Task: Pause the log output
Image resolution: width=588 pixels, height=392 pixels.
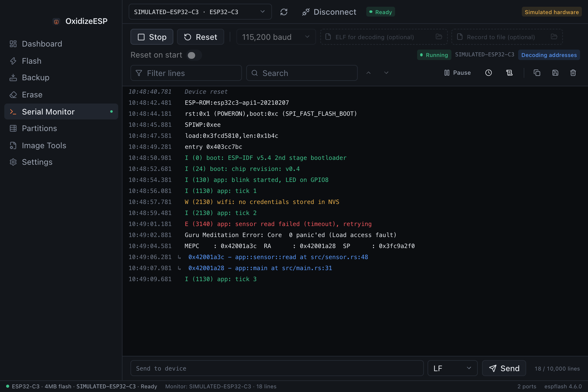Action: point(458,73)
